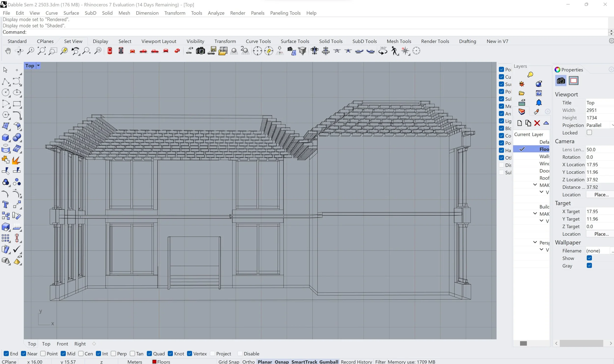Click the camera capture icon in toolbar

[x=200, y=51]
